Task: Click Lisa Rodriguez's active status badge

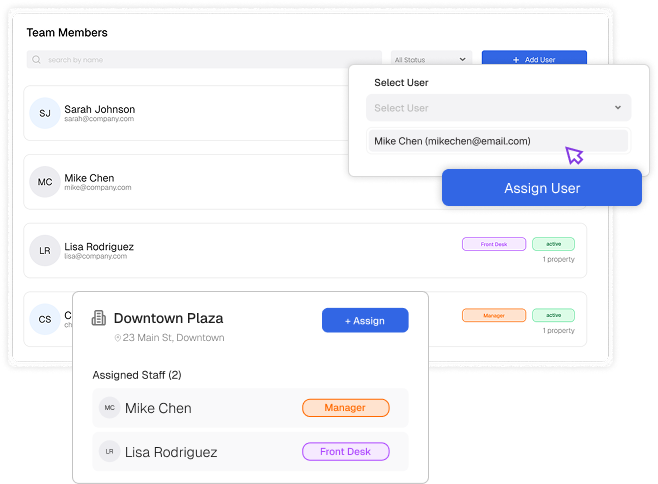Action: pyautogui.click(x=553, y=244)
